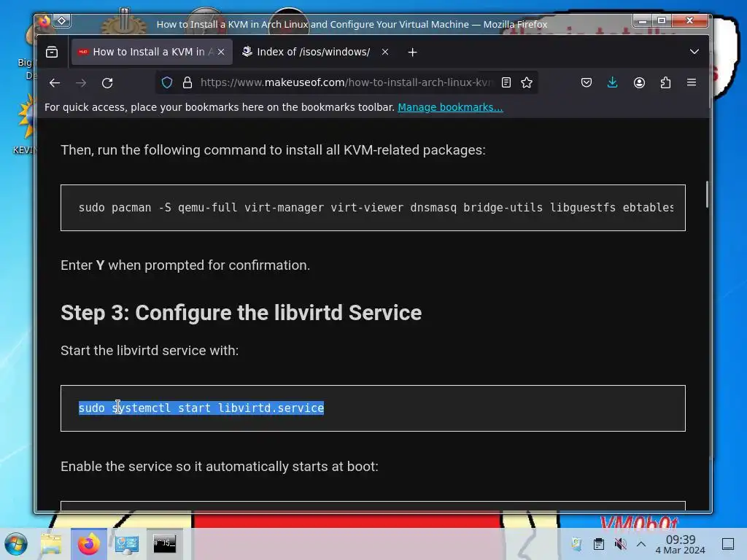The image size is (747, 560).
Task: Open the clock showing 09:39 4 Mar 2024
Action: click(x=681, y=544)
